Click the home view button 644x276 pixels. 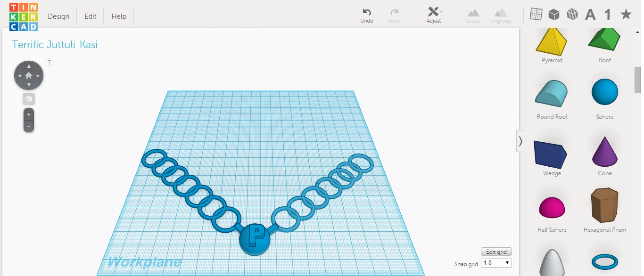pos(29,75)
